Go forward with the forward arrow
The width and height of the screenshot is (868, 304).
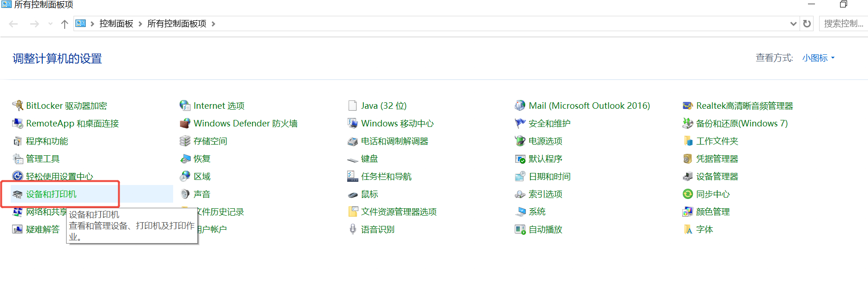click(x=34, y=24)
